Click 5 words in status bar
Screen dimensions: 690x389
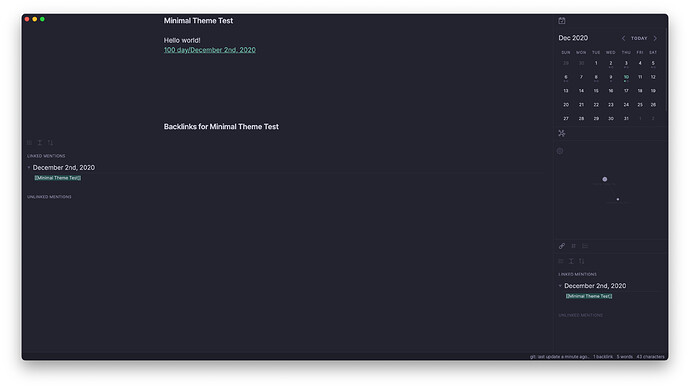click(624, 357)
